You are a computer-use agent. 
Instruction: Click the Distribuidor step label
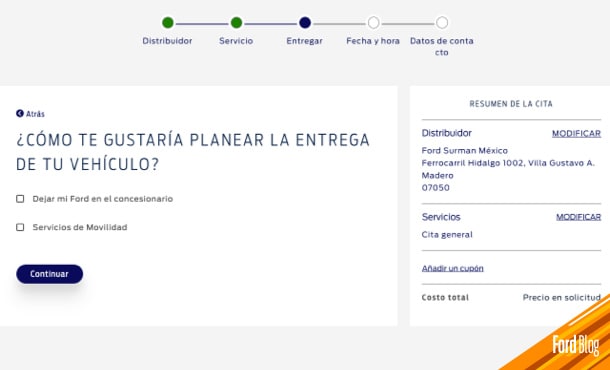click(x=167, y=41)
